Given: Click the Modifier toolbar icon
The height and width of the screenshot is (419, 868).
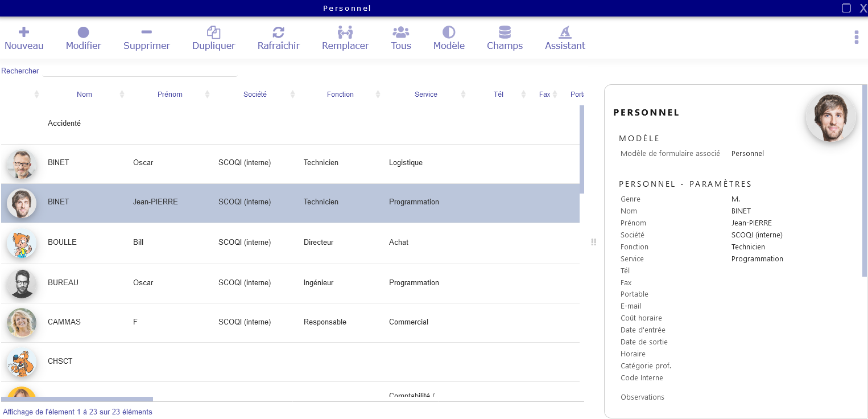Looking at the screenshot, I should [x=83, y=32].
